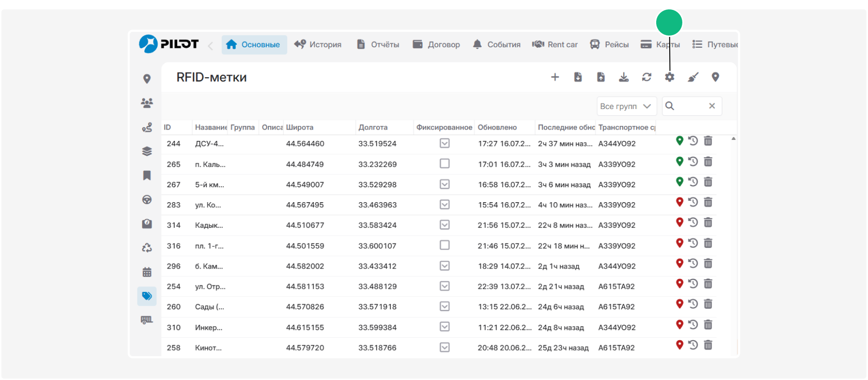
Task: Sort by Группа column header
Action: click(x=243, y=127)
